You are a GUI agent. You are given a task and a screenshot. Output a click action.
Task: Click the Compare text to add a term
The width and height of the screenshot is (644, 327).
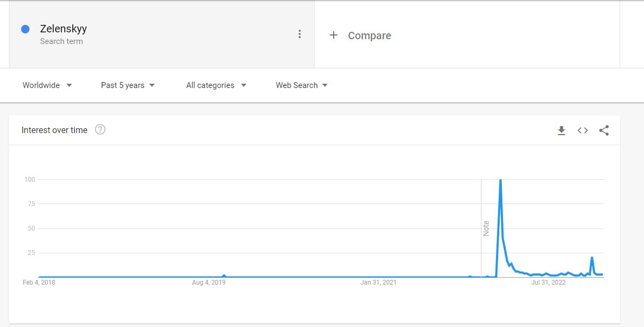pyautogui.click(x=369, y=36)
